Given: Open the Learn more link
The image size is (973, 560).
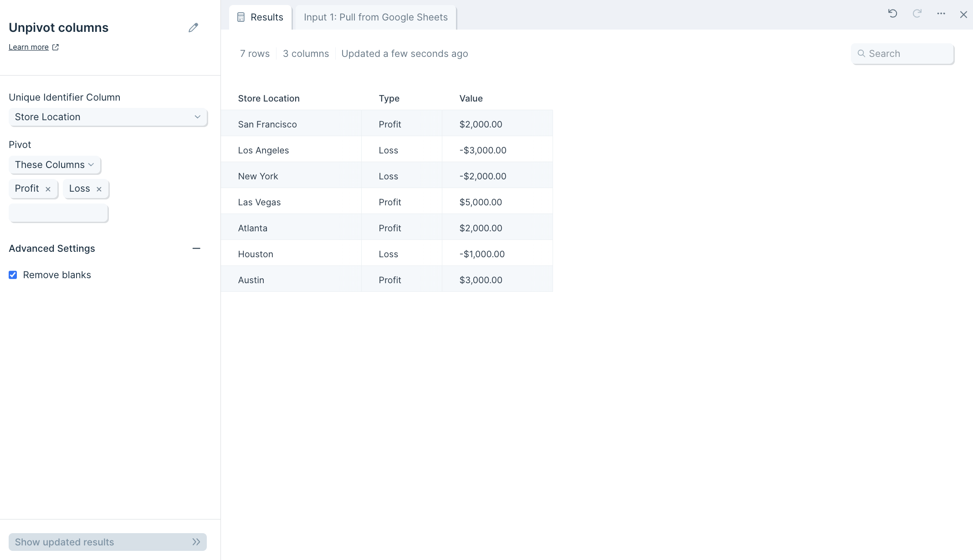Looking at the screenshot, I should click(x=28, y=47).
